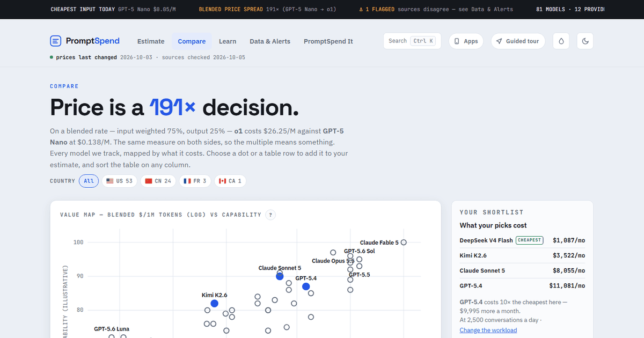644x338 pixels.
Task: Click the 'What your picks cost' heading
Action: pos(493,225)
